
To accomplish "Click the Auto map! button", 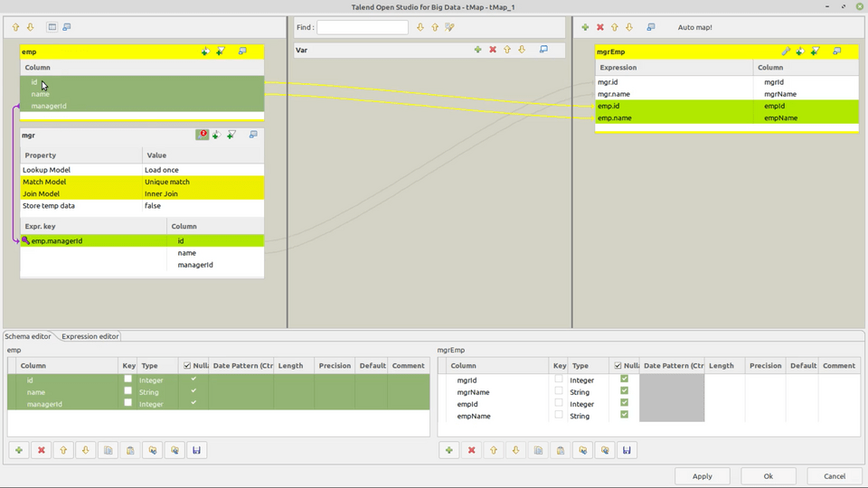I will [x=694, y=27].
